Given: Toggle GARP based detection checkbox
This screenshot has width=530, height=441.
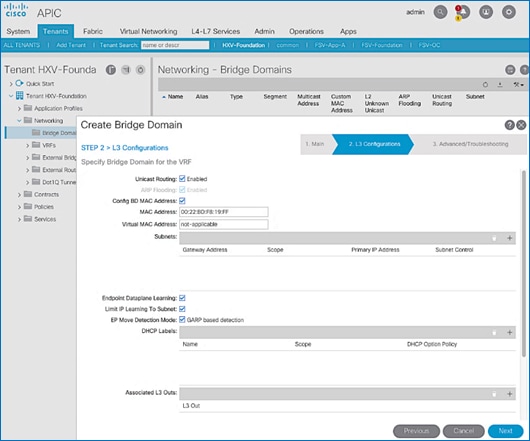Looking at the screenshot, I should 182,319.
